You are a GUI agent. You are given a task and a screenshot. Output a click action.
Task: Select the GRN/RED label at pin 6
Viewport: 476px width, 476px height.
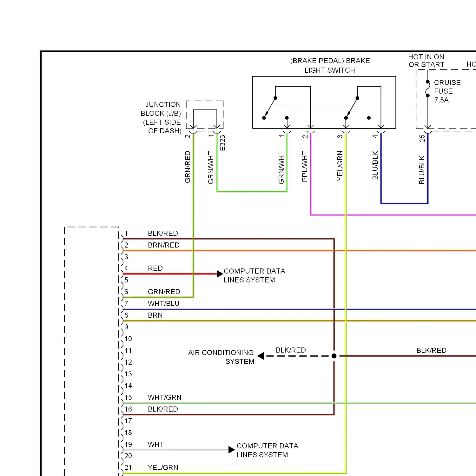164,292
